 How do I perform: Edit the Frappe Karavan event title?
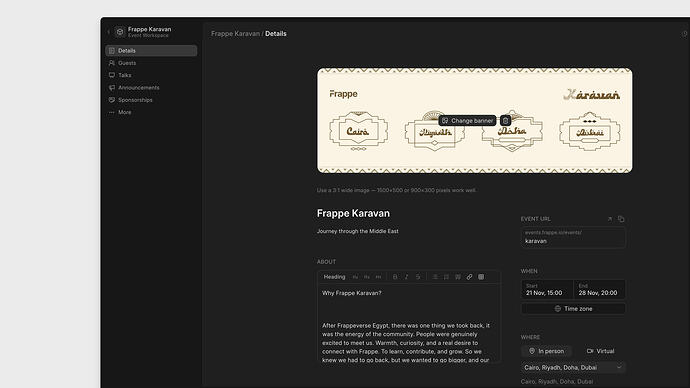click(x=353, y=213)
